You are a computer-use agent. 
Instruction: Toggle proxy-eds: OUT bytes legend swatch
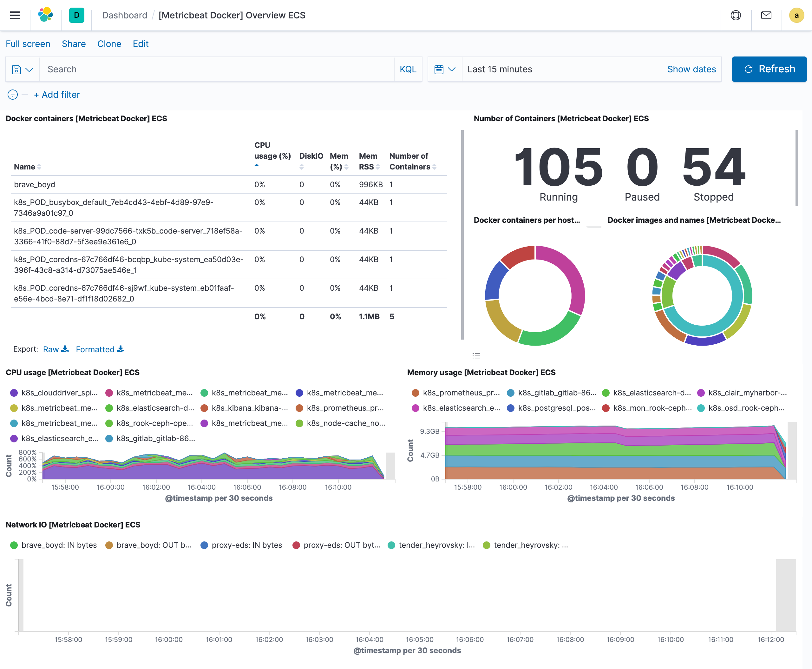coord(296,545)
